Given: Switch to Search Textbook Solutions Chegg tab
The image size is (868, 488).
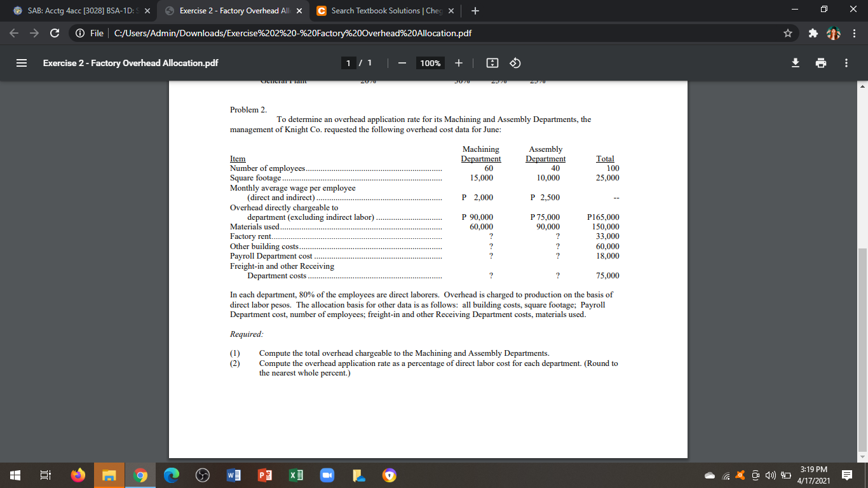Looking at the screenshot, I should (x=387, y=11).
